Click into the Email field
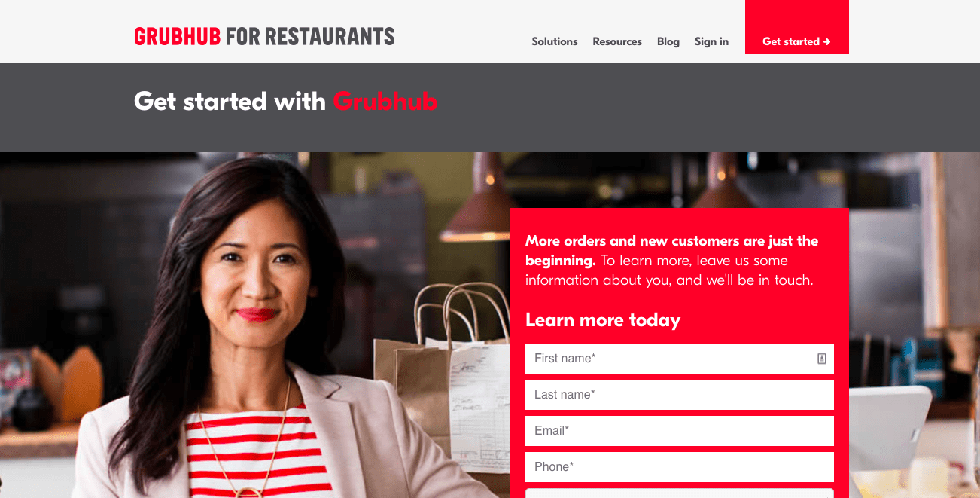 [680, 431]
